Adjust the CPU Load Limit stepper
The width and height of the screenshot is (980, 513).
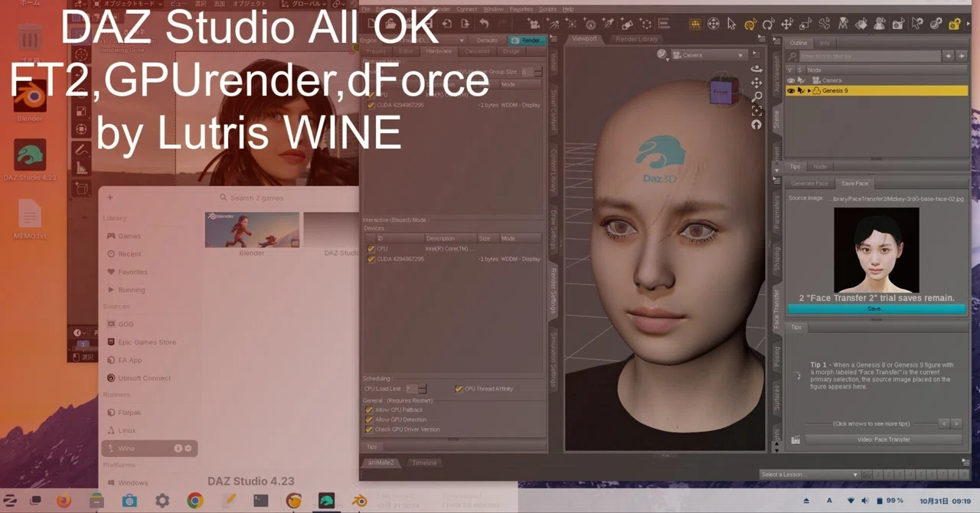423,389
